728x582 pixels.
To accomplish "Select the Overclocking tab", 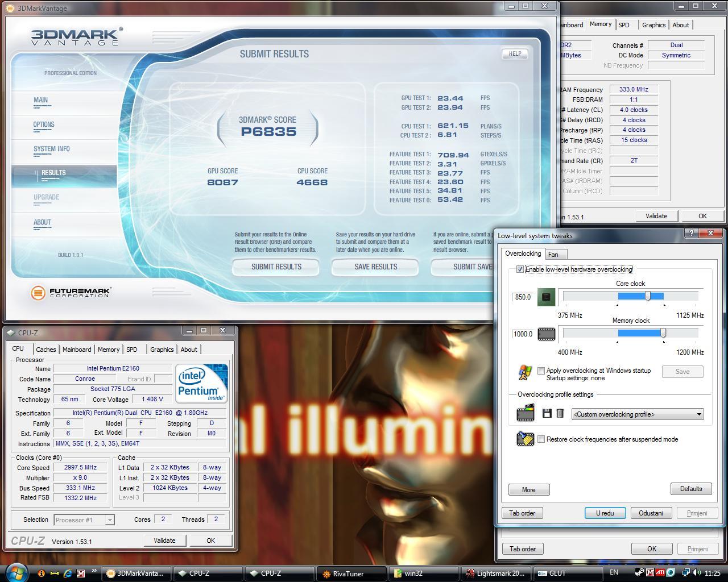I will click(x=523, y=253).
